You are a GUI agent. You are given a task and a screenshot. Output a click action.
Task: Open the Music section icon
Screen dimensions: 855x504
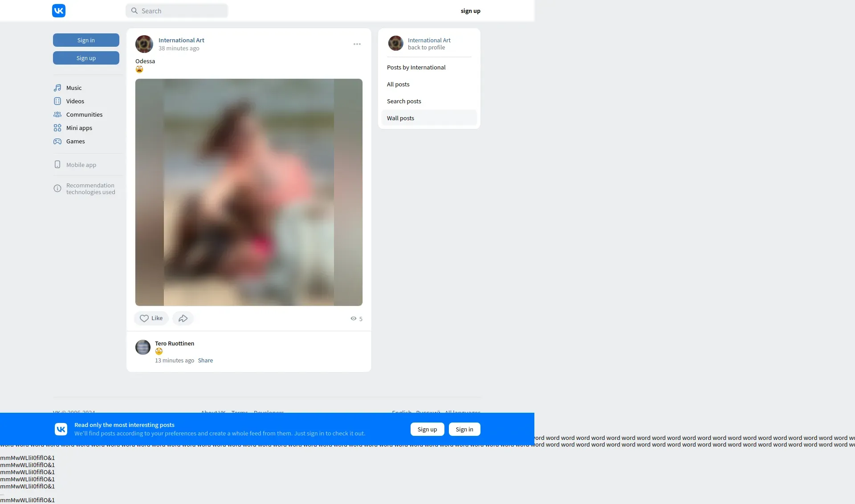57,88
